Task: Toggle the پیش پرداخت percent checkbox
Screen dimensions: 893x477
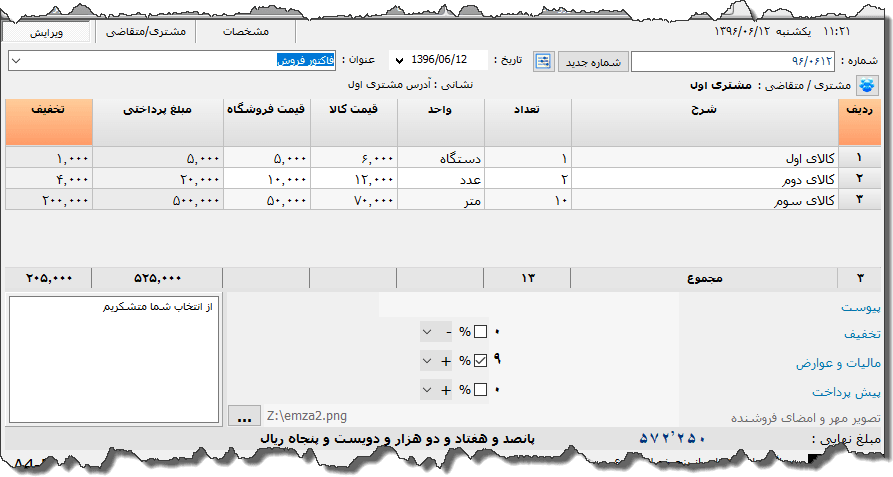Action: coord(480,390)
